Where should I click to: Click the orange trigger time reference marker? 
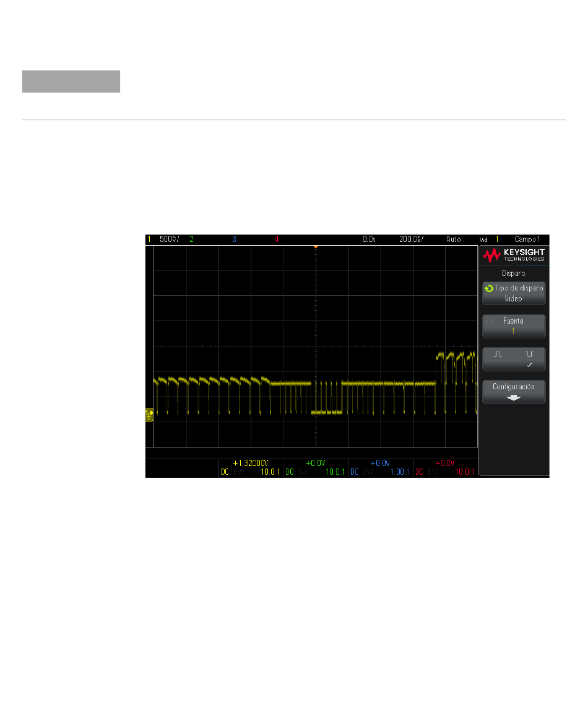pos(316,248)
